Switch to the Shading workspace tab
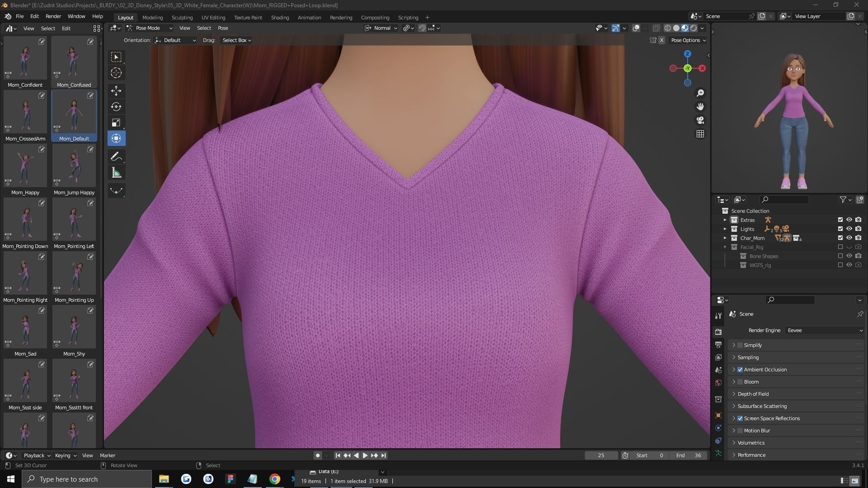Viewport: 868px width, 488px height. coord(280,18)
